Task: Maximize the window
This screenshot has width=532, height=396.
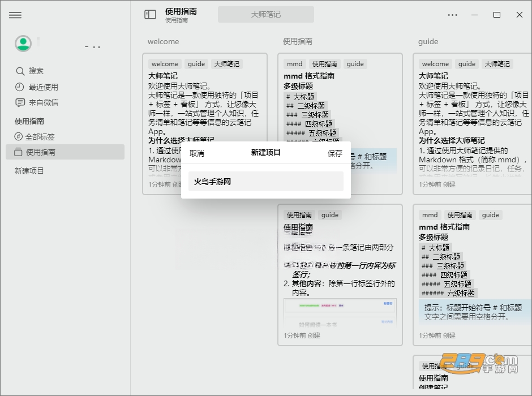Action: click(497, 15)
